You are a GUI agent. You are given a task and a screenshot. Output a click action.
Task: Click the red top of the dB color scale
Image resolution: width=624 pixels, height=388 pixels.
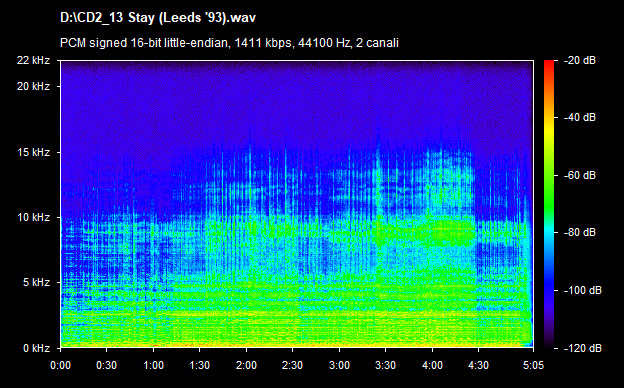pyautogui.click(x=549, y=64)
